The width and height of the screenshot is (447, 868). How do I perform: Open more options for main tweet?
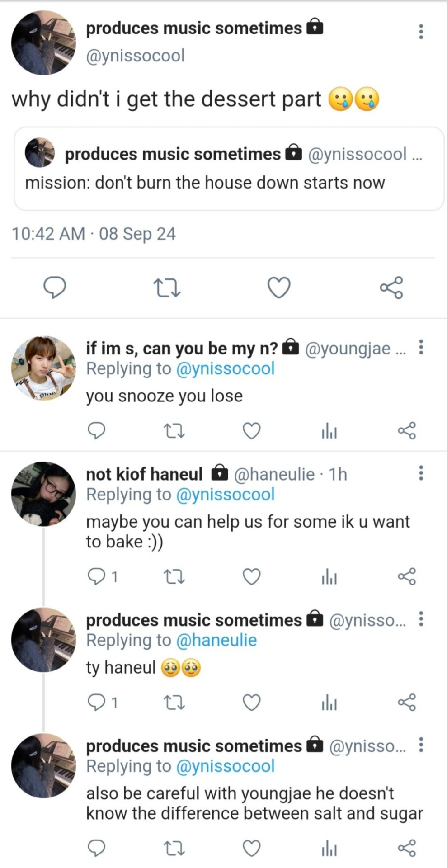(421, 32)
